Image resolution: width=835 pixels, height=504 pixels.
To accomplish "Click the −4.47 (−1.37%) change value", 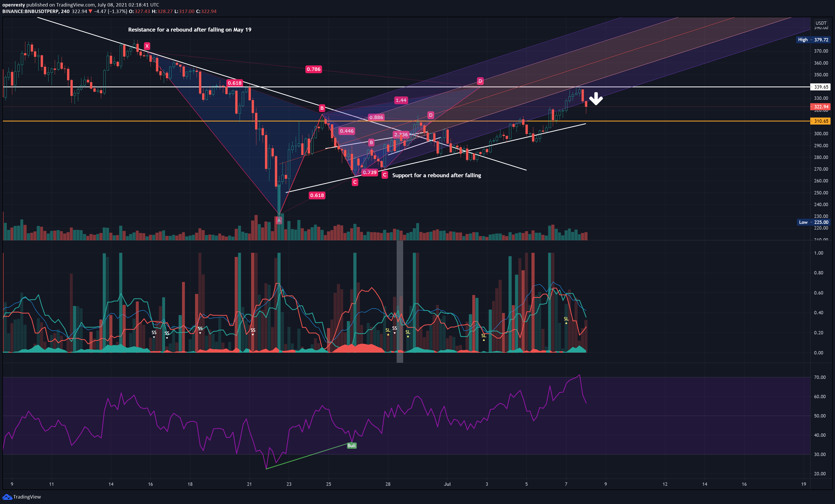I will point(111,11).
